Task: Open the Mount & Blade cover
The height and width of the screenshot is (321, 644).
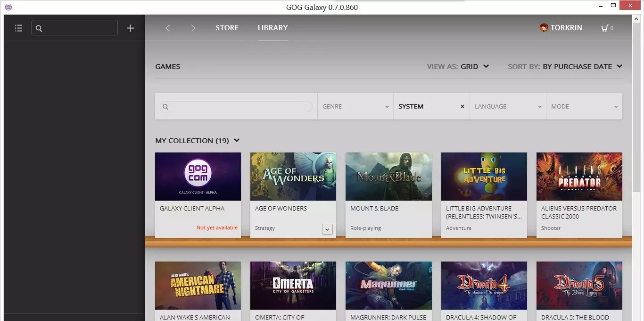Action: coord(388,177)
